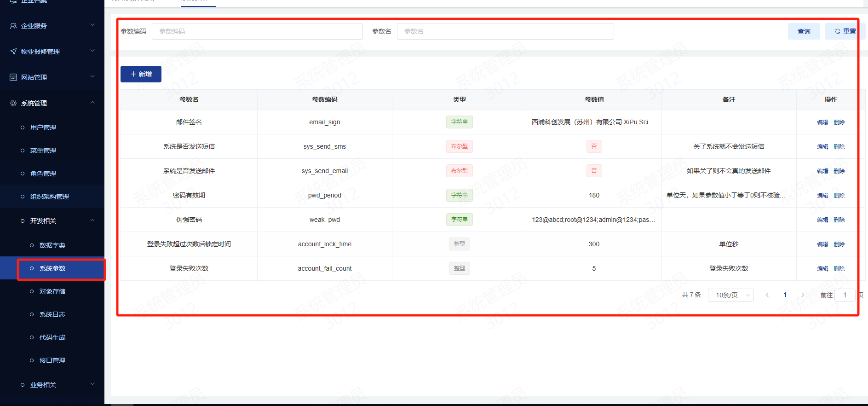The height and width of the screenshot is (406, 868).
Task: Click the refresh icon on 重置 button
Action: click(838, 31)
